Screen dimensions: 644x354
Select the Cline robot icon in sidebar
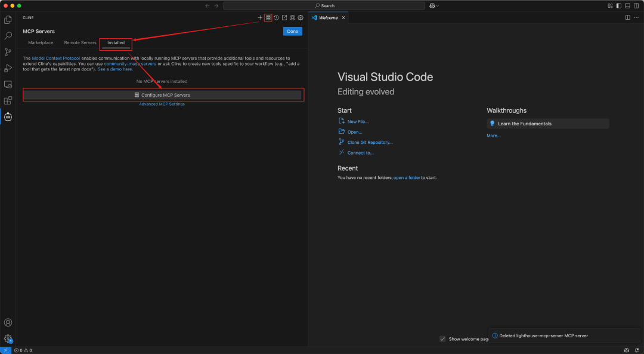[x=8, y=117]
